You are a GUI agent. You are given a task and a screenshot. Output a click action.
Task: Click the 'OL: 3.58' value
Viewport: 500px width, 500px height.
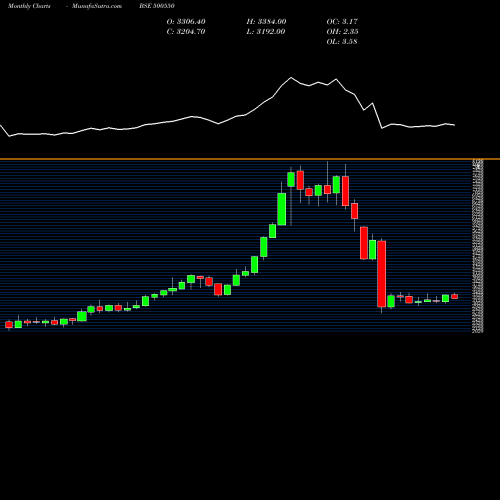pos(342,42)
